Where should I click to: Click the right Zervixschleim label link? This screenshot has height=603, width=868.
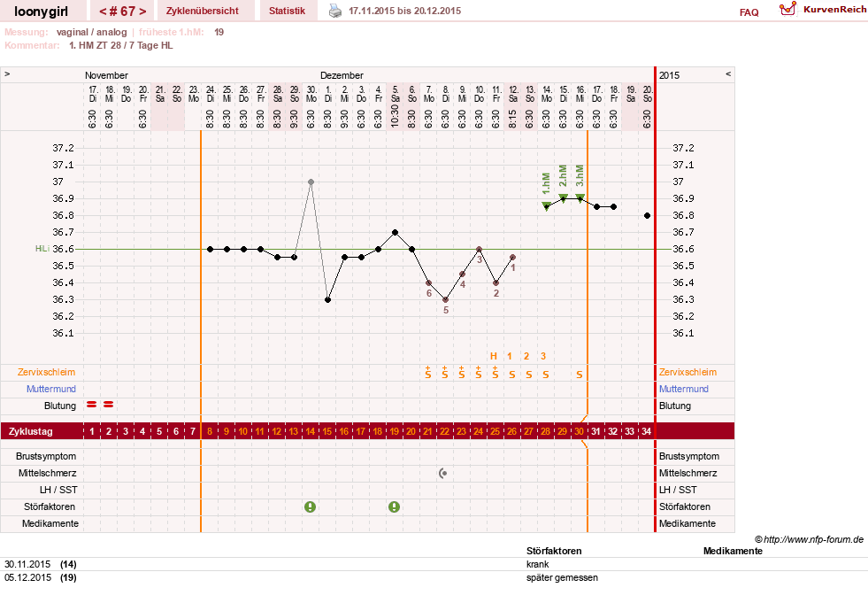[687, 373]
